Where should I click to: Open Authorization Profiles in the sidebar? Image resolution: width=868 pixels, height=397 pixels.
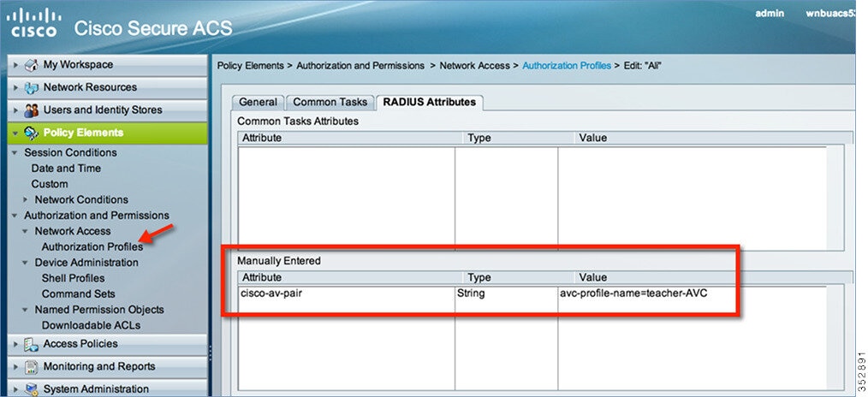click(x=92, y=247)
